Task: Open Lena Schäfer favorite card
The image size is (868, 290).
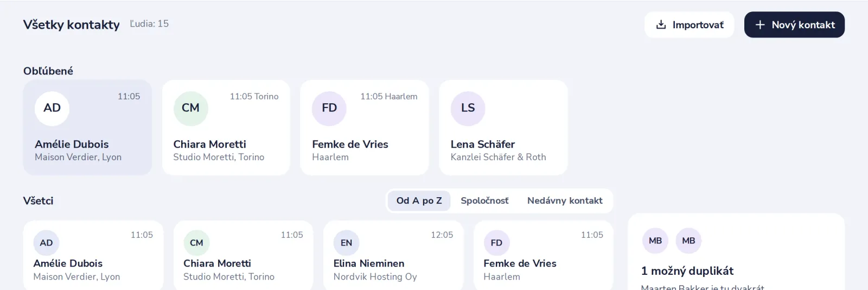Action: point(503,128)
